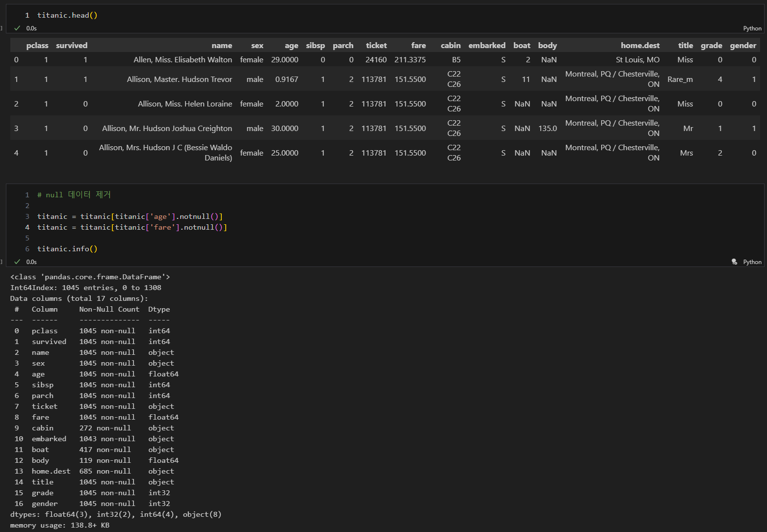Click the age value 30.0000
Image resolution: width=767 pixels, height=532 pixels.
click(x=285, y=128)
